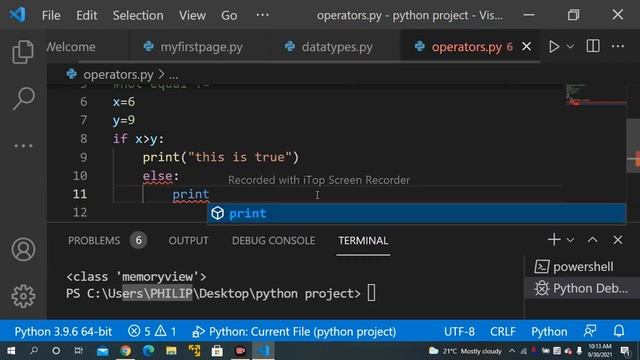Show hidden menus via title bar ellipsis

click(x=262, y=15)
